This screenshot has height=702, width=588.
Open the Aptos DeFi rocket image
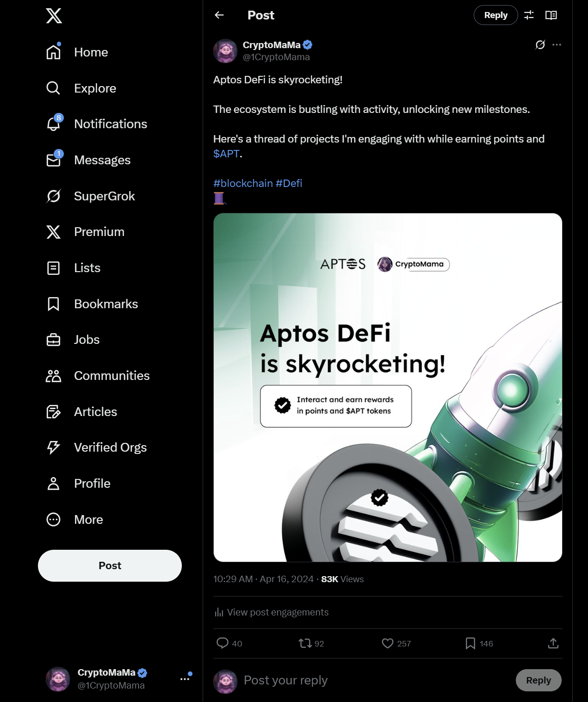tap(388, 387)
